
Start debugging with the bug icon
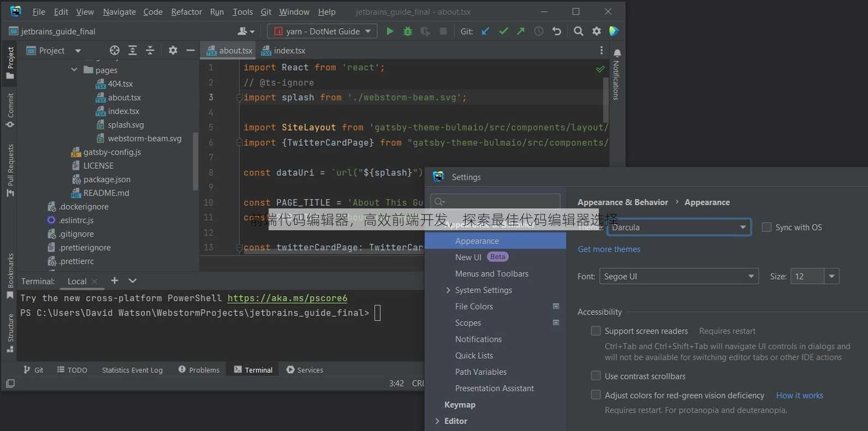(408, 32)
